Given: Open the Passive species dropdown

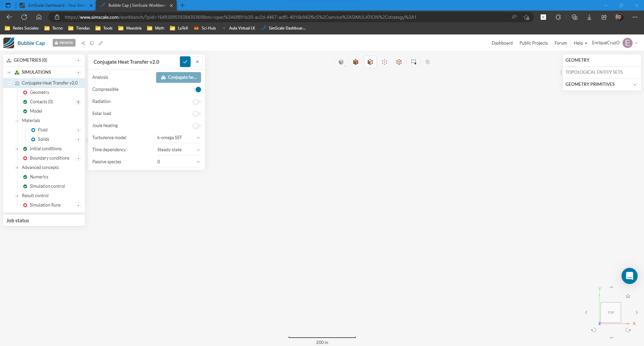Looking at the screenshot, I should click(179, 162).
